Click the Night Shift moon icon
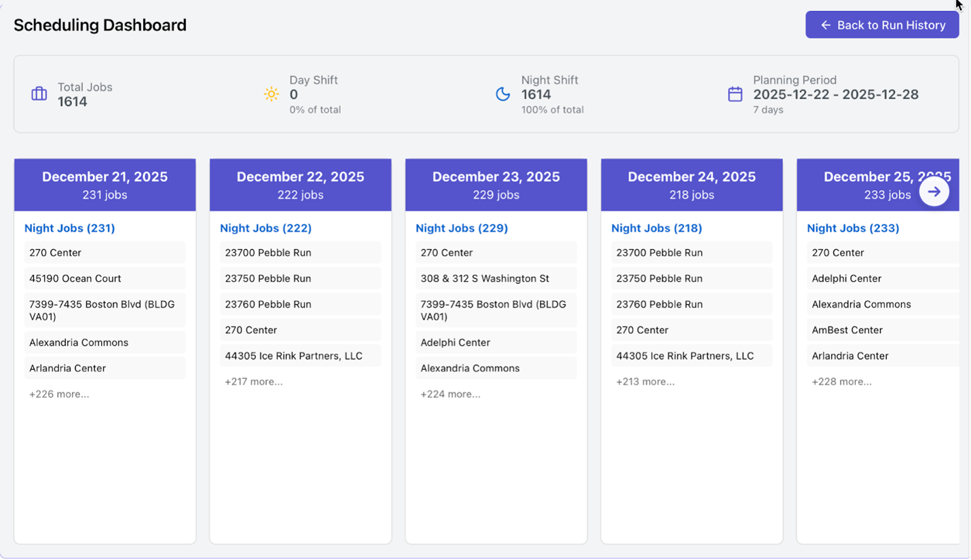 502,94
